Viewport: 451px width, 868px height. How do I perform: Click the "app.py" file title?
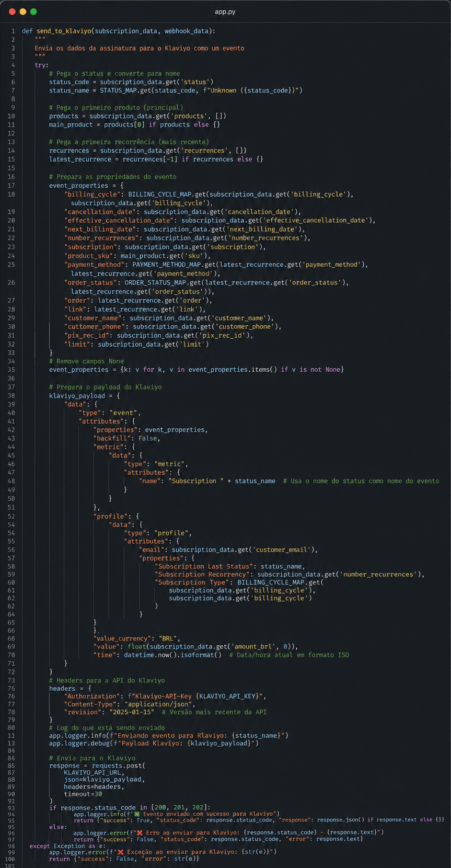[x=225, y=12]
